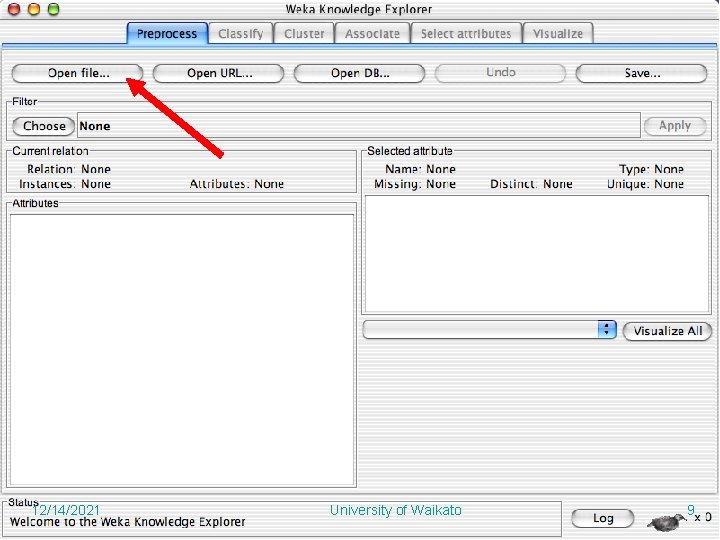Click the yellow minimize window button
The image size is (720, 540).
coord(34,9)
